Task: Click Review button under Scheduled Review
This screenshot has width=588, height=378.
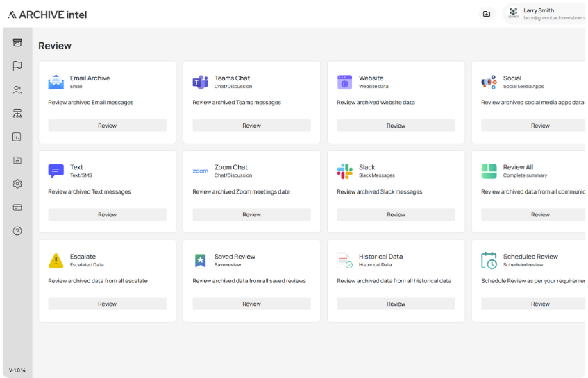Action: tap(534, 304)
